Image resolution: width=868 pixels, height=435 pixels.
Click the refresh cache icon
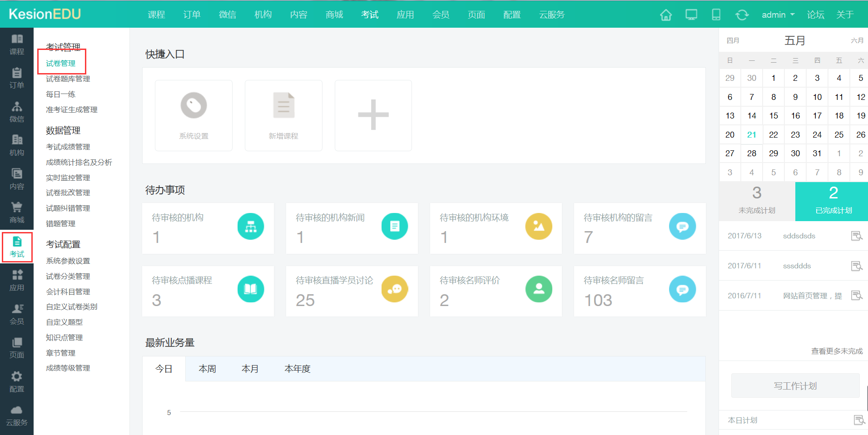[x=742, y=15]
